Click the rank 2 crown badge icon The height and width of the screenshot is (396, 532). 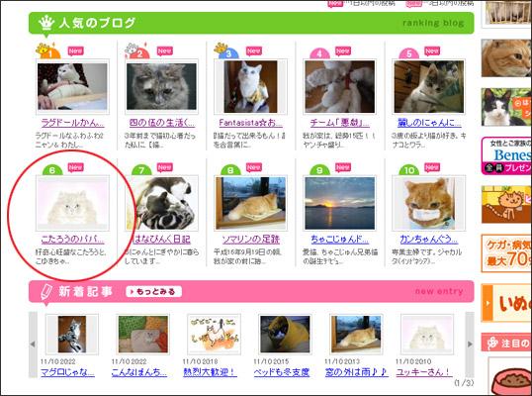tap(137, 50)
